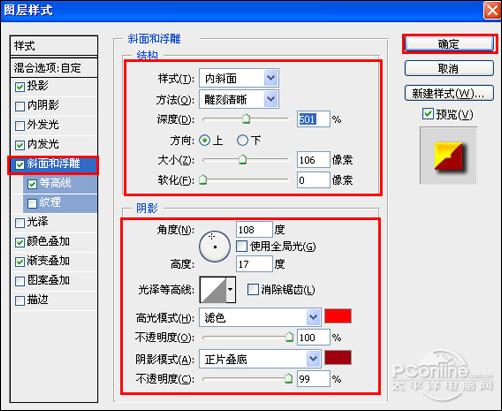This screenshot has width=502, height=411.
Task: Select the 下 direction radio button
Action: coord(242,140)
